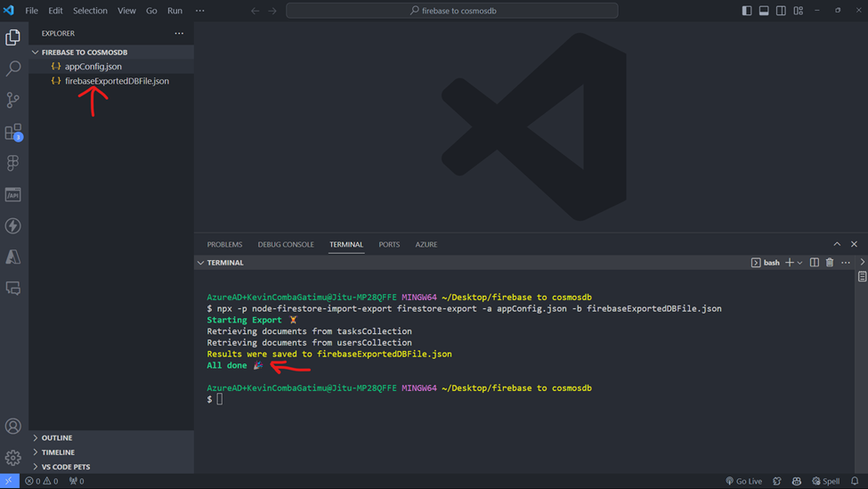Open firebaseExportedDBFile.json file
868x489 pixels.
pyautogui.click(x=117, y=81)
